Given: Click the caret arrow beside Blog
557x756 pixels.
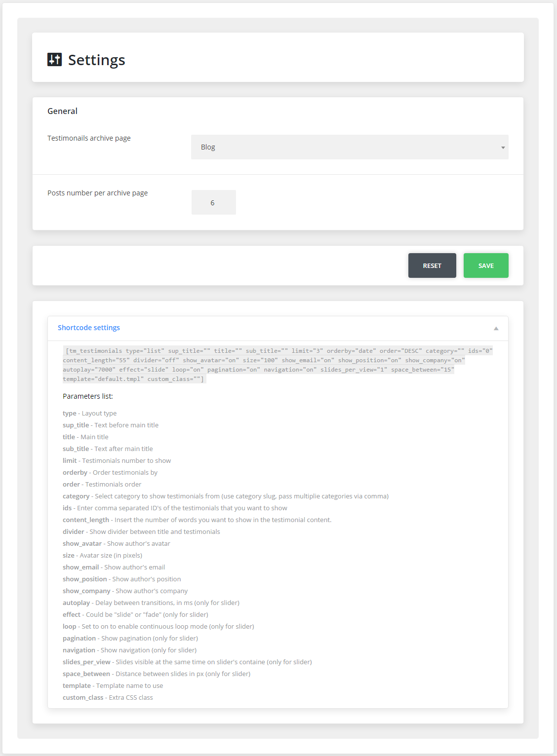Looking at the screenshot, I should (x=503, y=148).
